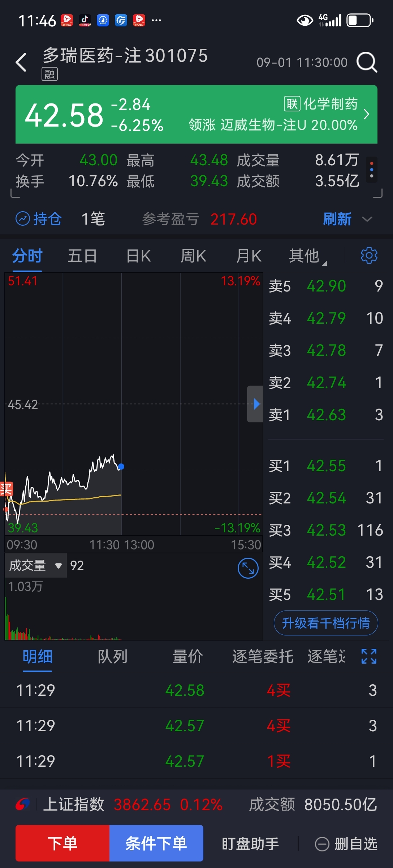Switch to the 量价 tab
393x868 pixels.
(187, 656)
